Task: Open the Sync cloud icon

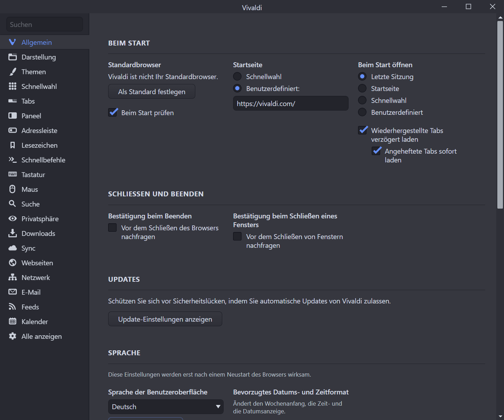Action: 13,248
